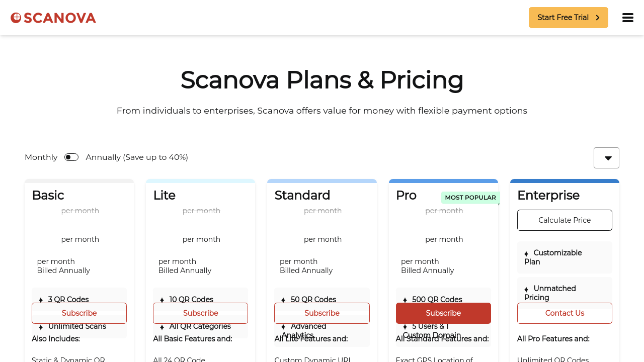The height and width of the screenshot is (362, 644).
Task: Select the Basic plan card title
Action: pyautogui.click(x=48, y=195)
